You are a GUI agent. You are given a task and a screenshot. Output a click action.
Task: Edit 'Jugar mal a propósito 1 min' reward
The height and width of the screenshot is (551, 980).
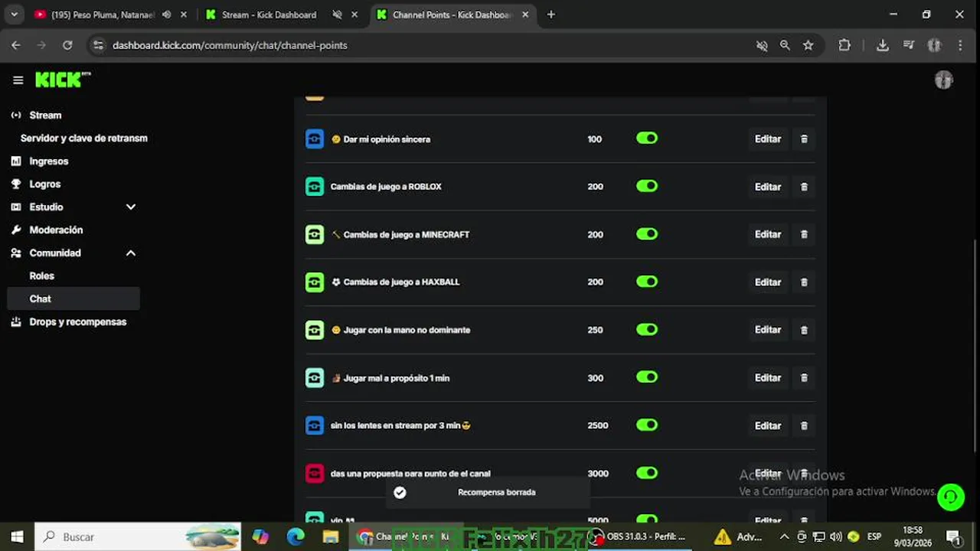click(768, 378)
